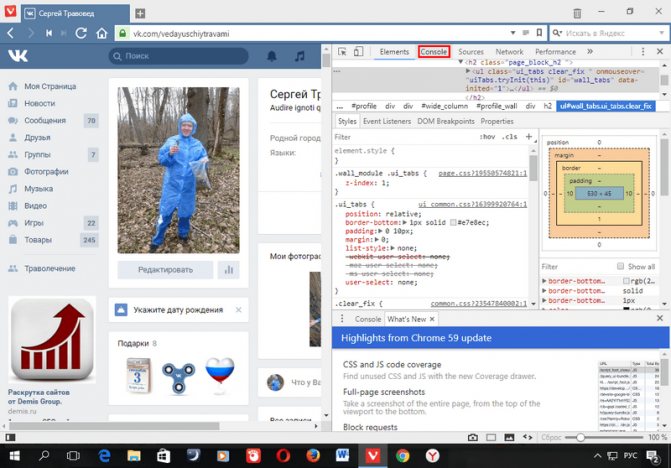Viewport: 671px width, 468px height.
Task: Close the What's New tab
Action: 432,319
